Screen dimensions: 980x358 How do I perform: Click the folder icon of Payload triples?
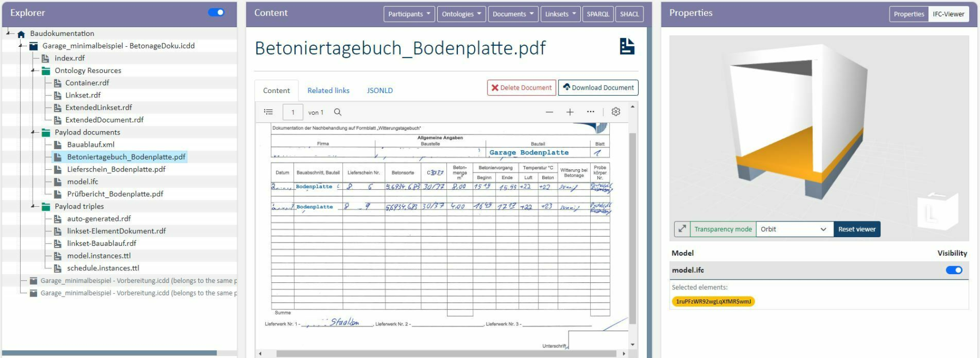(x=46, y=206)
